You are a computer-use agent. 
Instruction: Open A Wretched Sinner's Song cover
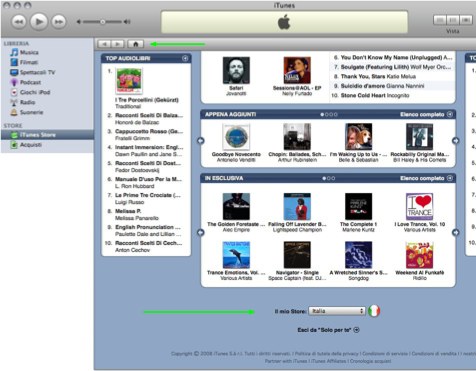coord(358,255)
